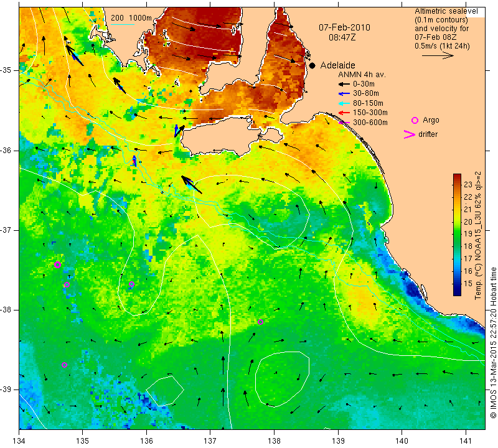Viewport: 498px width, 448px height.
Task: Select the Argo marker near 137.8E, 38.2S
Action: coord(260,322)
